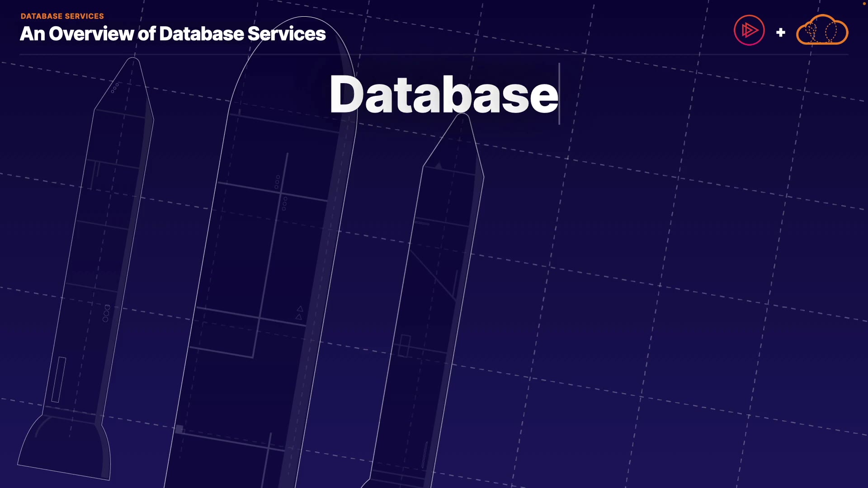Screen dimensions: 868x488
Task: Click the white plus sign between logos
Action: tap(780, 33)
